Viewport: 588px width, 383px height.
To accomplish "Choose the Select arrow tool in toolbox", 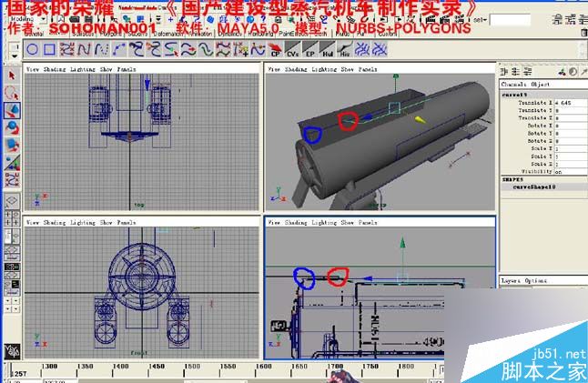I will tap(12, 76).
